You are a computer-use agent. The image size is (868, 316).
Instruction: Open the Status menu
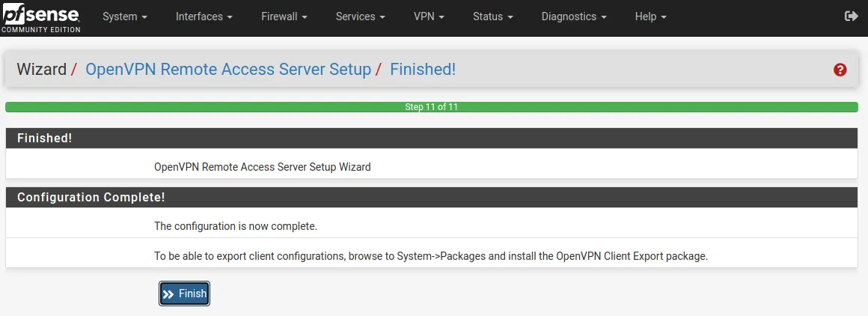492,16
